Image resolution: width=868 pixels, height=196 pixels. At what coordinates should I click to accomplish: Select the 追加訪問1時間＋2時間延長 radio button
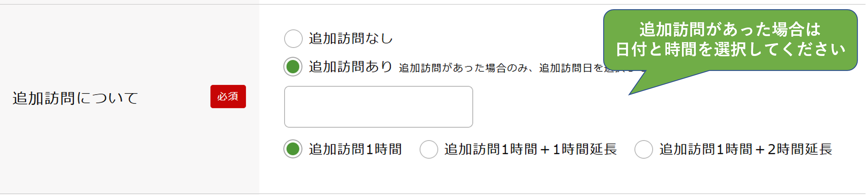click(643, 149)
